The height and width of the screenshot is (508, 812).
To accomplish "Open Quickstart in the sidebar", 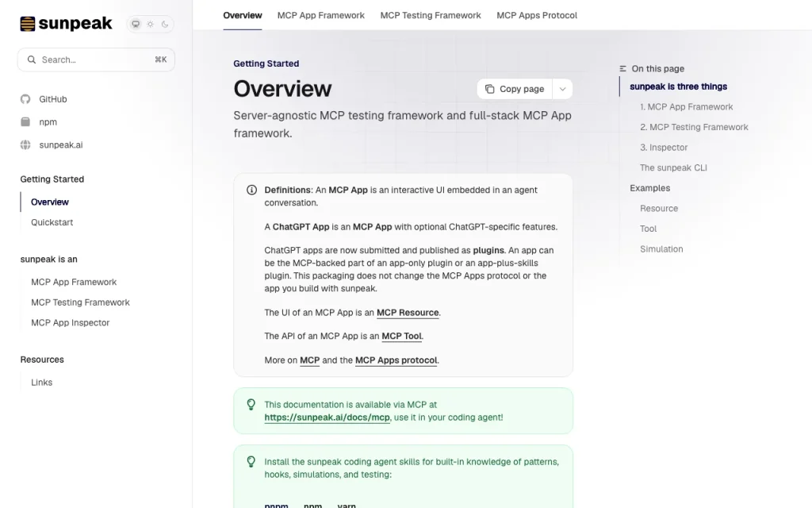I will click(x=52, y=222).
